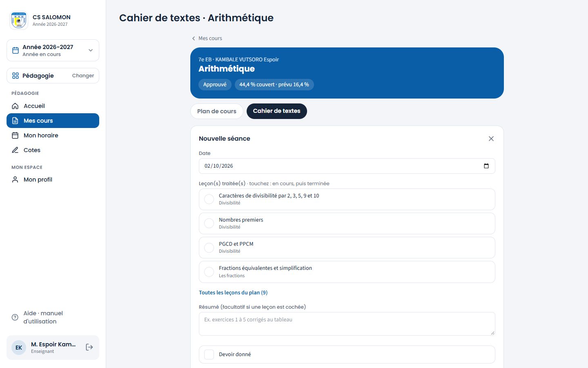588x368 pixels.
Task: Select Fractions équivalentes et simplification lesson circle
Action: click(x=209, y=272)
